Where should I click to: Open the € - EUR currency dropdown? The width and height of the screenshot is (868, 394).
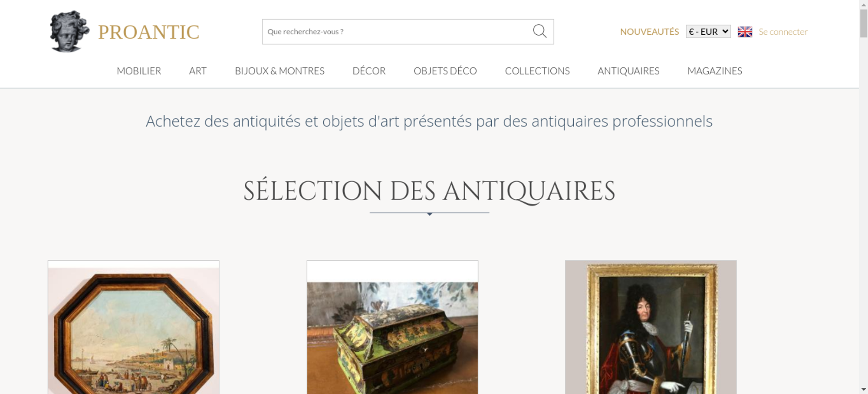(x=708, y=32)
